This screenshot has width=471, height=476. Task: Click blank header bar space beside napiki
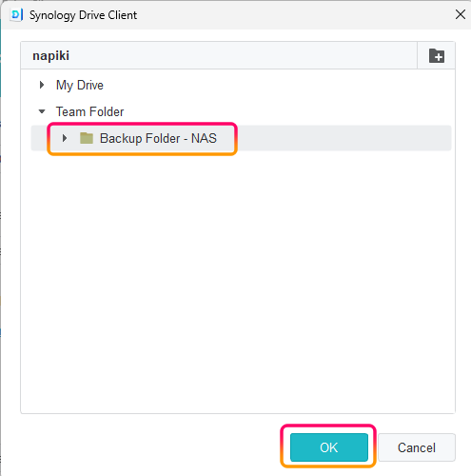pos(241,55)
